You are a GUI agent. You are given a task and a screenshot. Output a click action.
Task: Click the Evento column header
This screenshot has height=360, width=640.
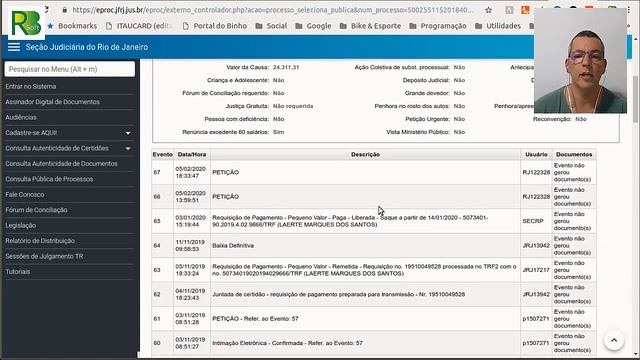(x=162, y=154)
